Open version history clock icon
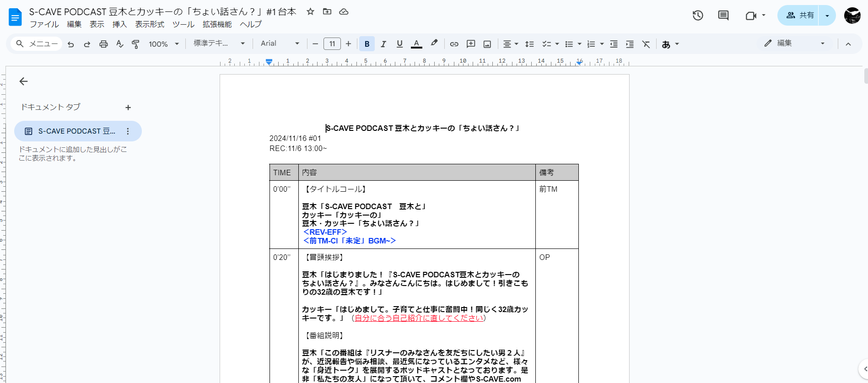Viewport: 868px width, 383px height. [698, 16]
